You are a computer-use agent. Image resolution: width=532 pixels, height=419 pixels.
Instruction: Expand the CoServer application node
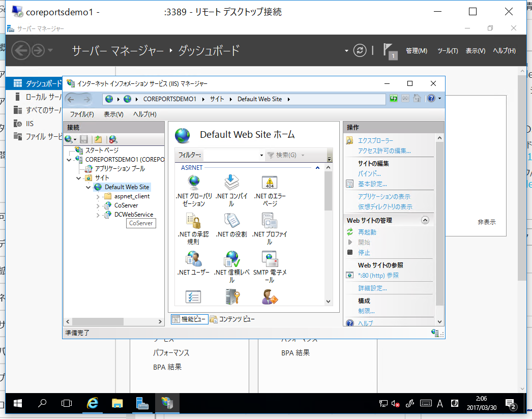click(98, 205)
